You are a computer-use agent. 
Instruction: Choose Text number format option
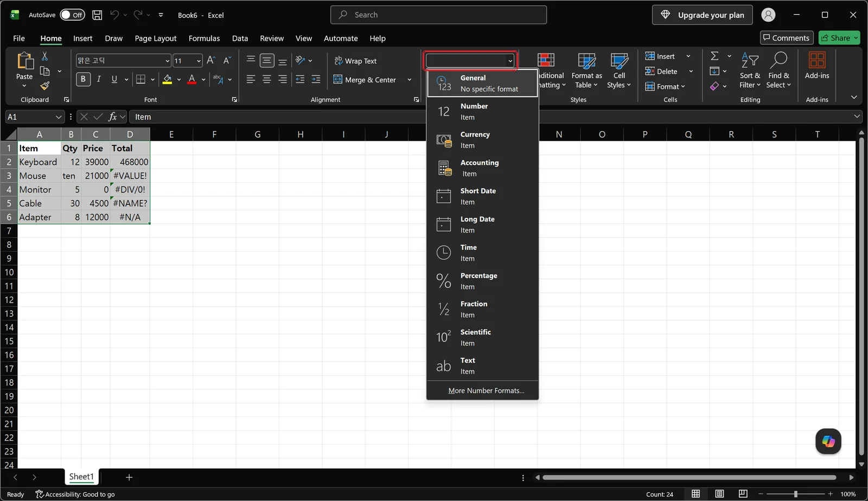click(x=483, y=366)
